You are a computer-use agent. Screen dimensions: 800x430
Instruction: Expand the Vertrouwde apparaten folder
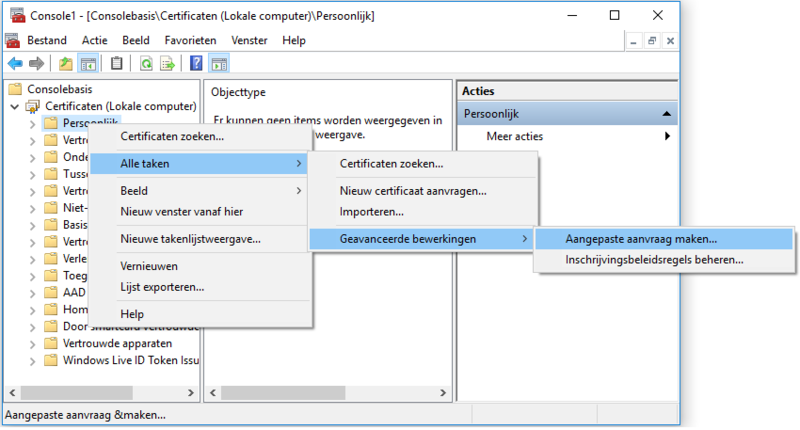point(32,344)
